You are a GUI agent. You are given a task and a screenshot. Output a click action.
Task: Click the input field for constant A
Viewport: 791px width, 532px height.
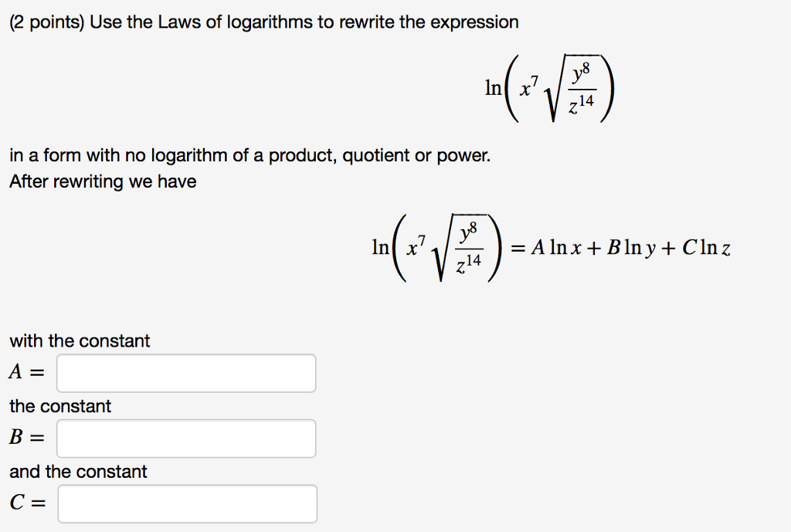(185, 374)
